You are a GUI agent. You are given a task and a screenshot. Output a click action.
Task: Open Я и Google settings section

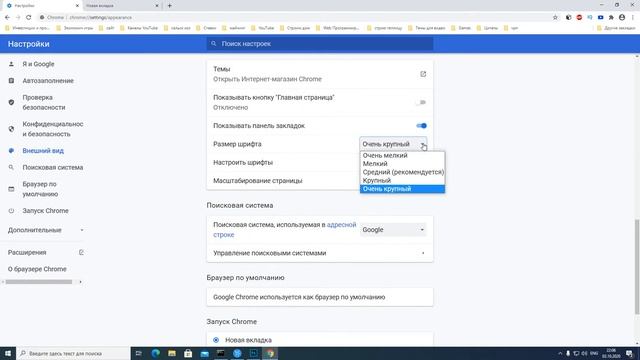38,64
